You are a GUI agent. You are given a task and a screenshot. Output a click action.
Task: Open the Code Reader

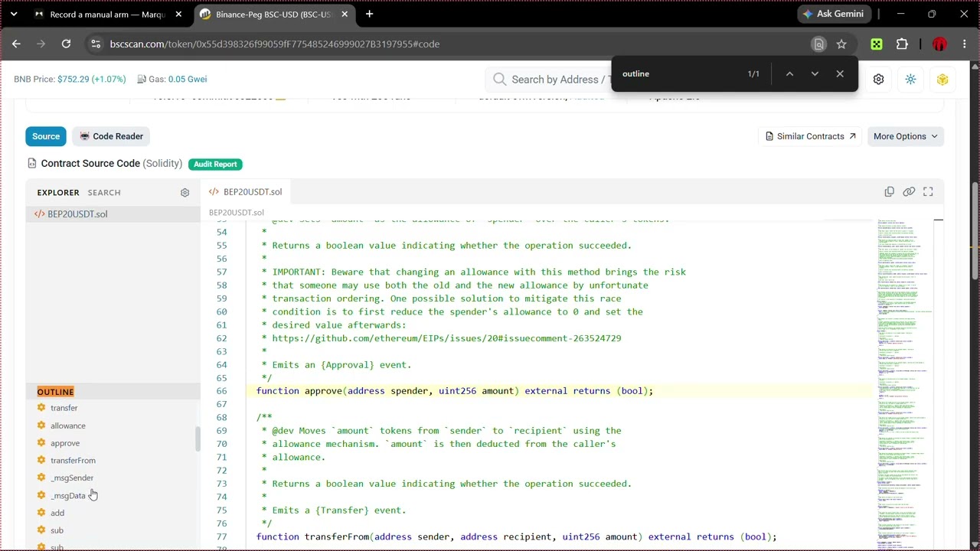coord(112,136)
